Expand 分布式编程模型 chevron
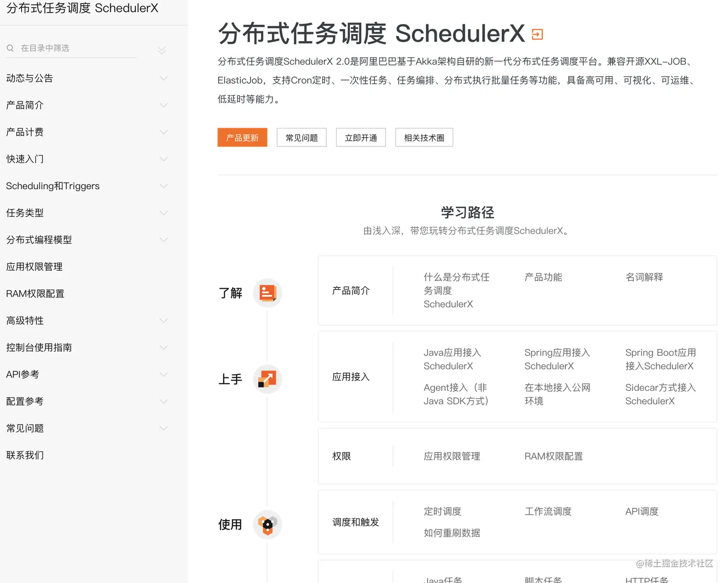Viewport: 728px width, 583px height. click(x=164, y=240)
